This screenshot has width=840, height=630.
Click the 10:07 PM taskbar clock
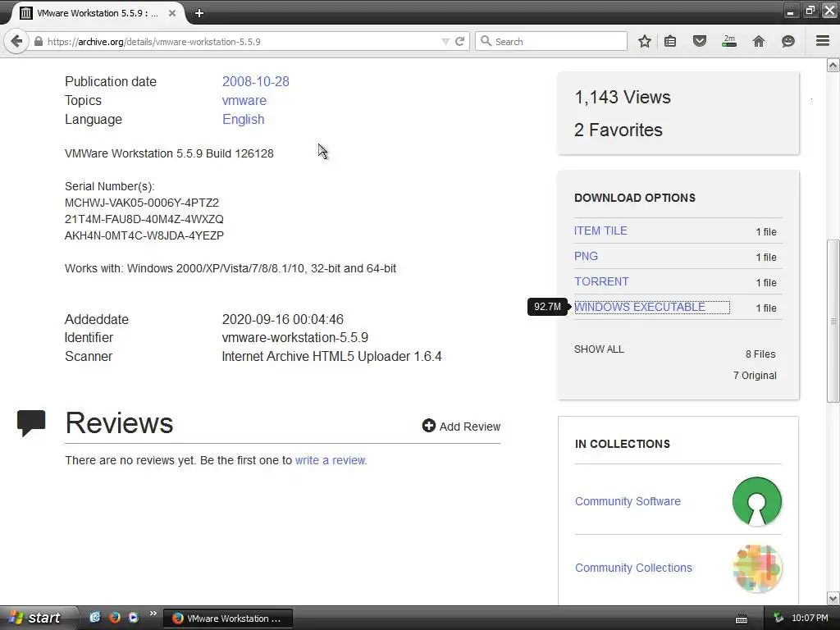810,618
